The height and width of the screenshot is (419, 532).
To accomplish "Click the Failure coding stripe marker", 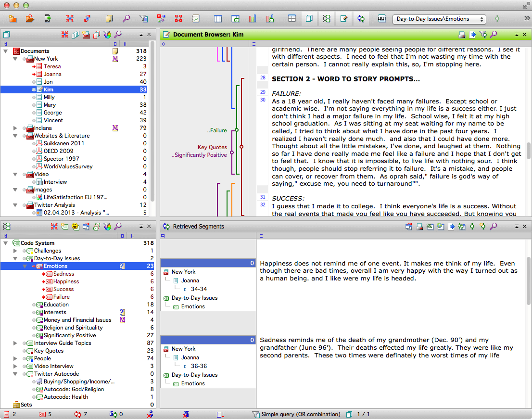I will 237,130.
